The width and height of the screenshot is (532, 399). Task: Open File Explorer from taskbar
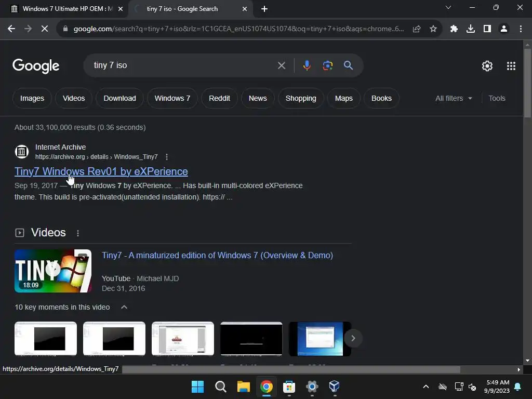coord(243,387)
